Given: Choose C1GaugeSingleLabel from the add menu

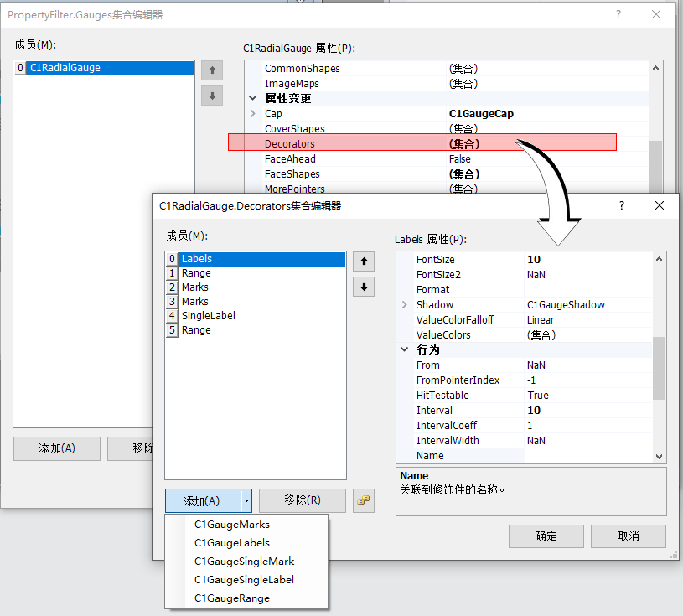Looking at the screenshot, I should coord(244,580).
